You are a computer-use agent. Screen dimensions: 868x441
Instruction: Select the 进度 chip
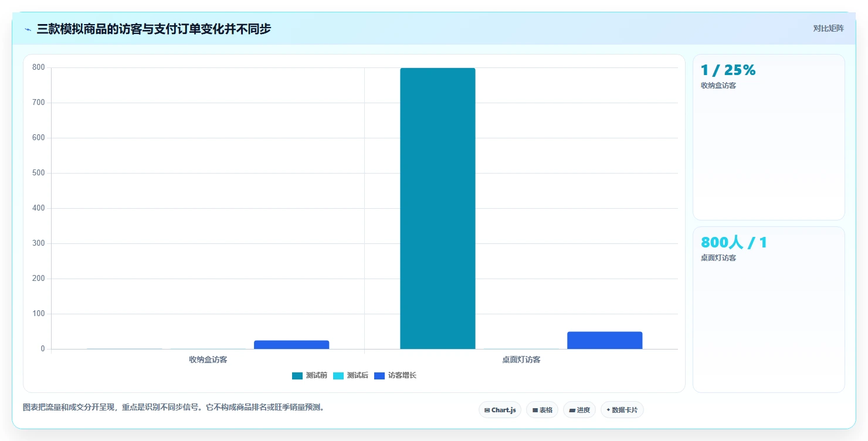(x=579, y=410)
